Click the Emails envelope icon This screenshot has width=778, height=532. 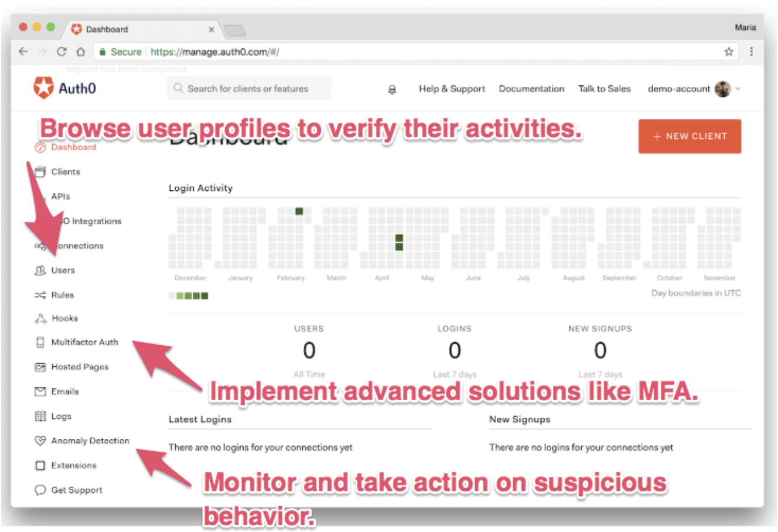pos(40,391)
